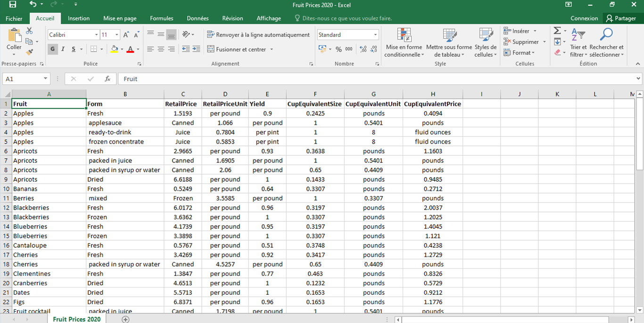The height and width of the screenshot is (323, 644).
Task: Open the Insertion ribbon tab
Action: pyautogui.click(x=79, y=18)
